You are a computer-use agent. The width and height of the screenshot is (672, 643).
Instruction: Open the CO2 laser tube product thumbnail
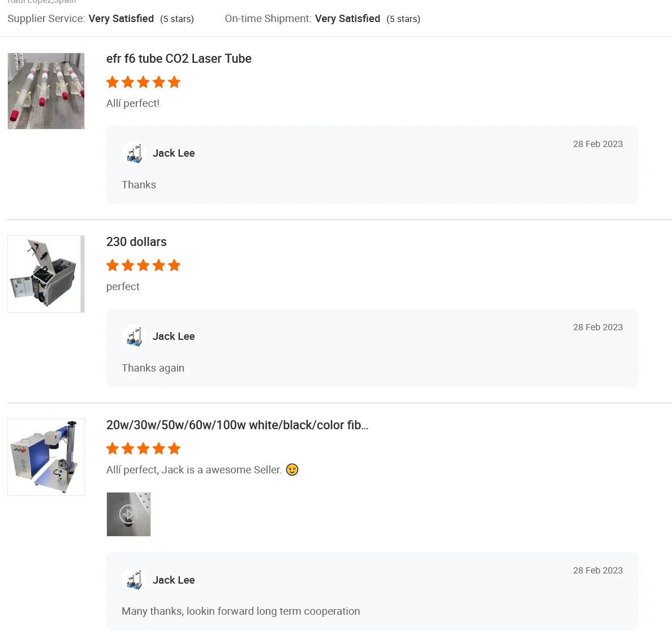(46, 91)
